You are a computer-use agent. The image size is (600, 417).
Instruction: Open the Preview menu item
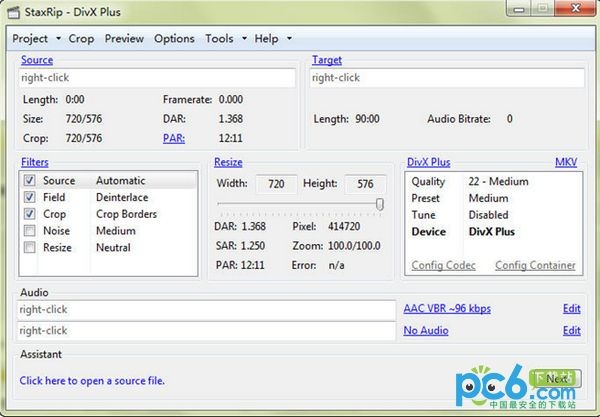pos(124,39)
